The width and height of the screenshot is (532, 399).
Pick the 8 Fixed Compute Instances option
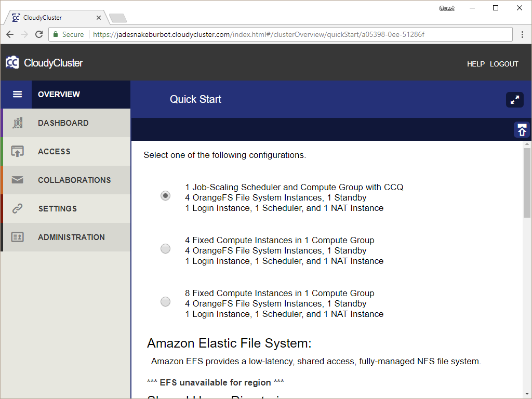point(165,301)
